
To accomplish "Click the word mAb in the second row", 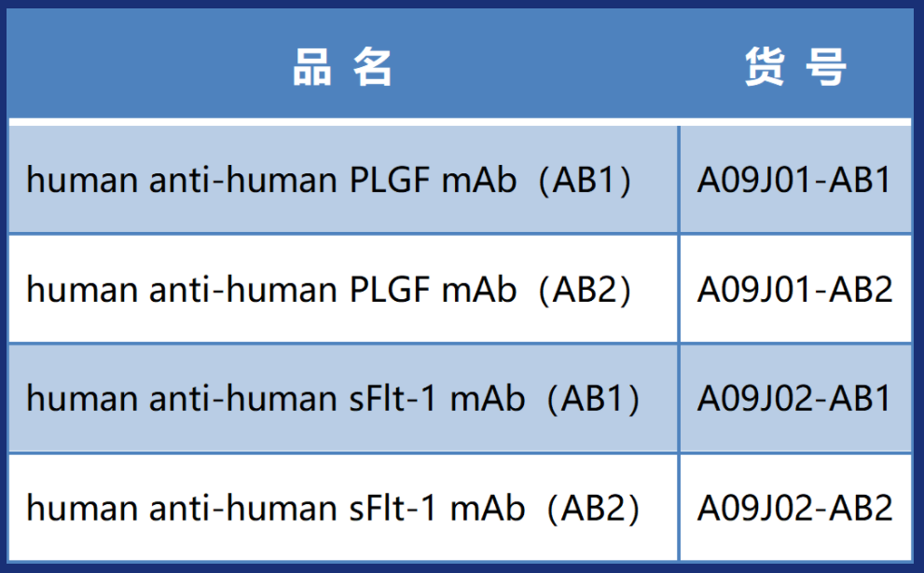I will 479,290.
